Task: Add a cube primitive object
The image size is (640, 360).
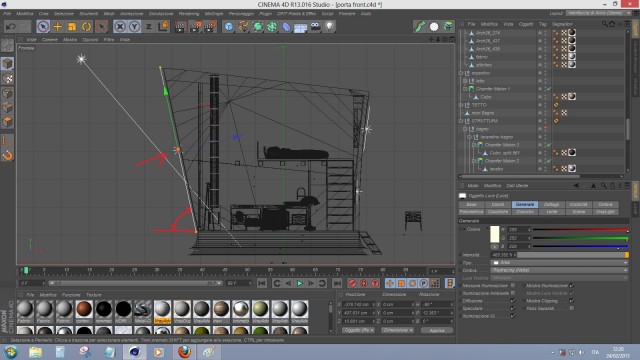Action: click(x=229, y=27)
